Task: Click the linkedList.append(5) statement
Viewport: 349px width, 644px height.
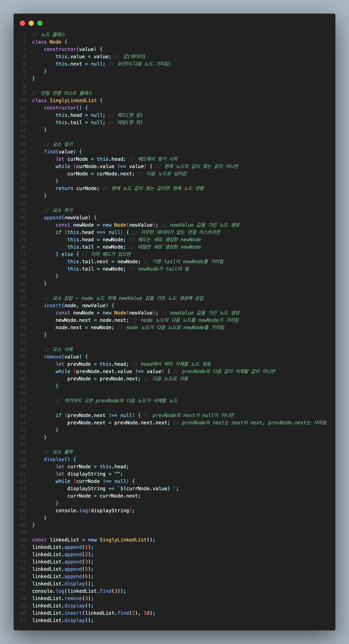Action: [x=63, y=569]
